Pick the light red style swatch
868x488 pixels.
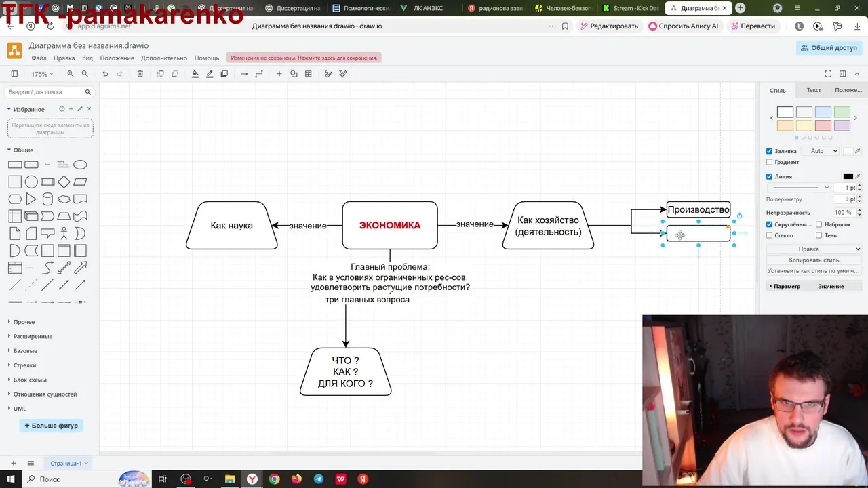click(x=823, y=125)
